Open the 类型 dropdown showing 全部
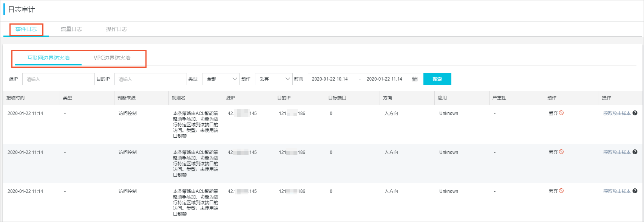 tap(221, 79)
